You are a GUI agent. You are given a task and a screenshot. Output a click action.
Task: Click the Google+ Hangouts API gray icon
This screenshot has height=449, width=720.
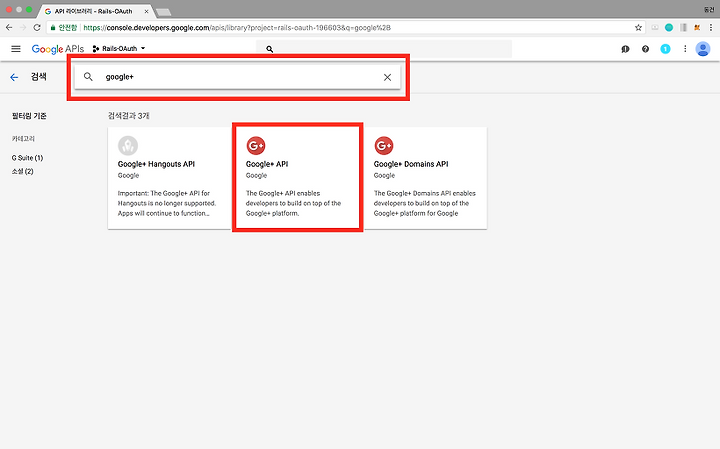click(x=128, y=146)
